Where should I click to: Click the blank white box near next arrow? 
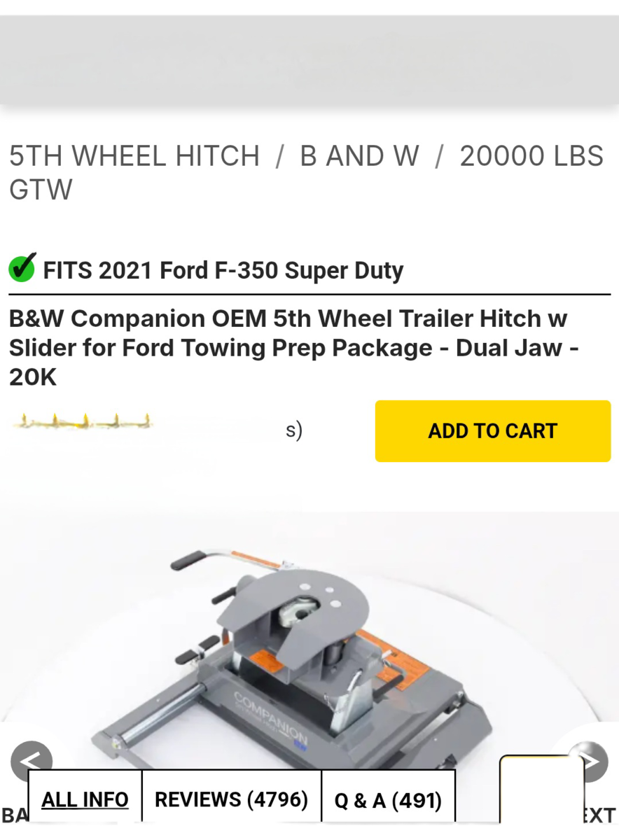point(541,790)
